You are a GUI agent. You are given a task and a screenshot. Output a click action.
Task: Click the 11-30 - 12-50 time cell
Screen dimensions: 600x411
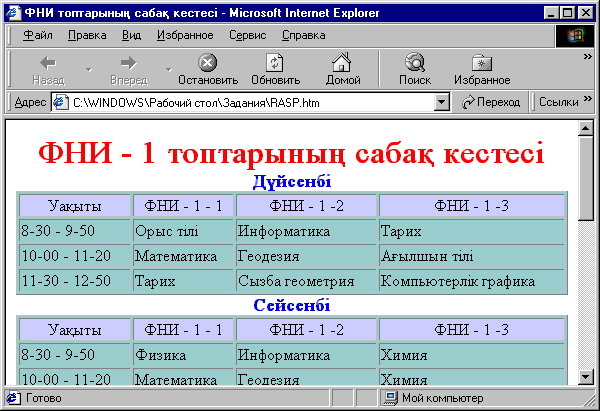[x=75, y=281]
